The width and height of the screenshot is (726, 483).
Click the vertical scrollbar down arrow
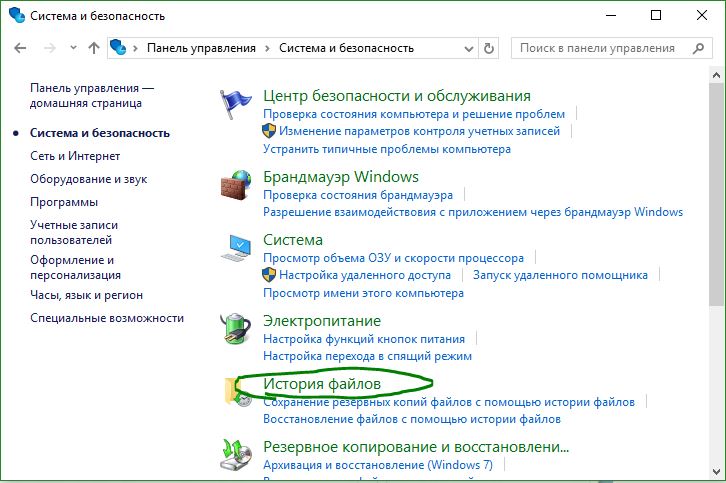click(716, 472)
